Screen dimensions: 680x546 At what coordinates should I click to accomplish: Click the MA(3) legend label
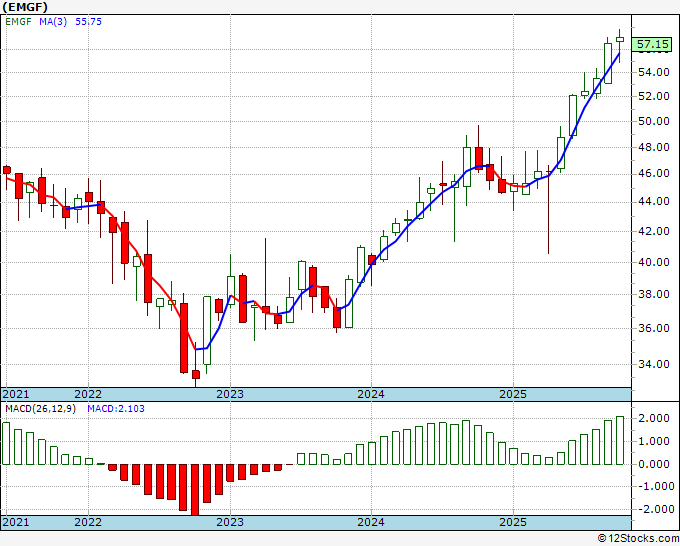point(53,21)
